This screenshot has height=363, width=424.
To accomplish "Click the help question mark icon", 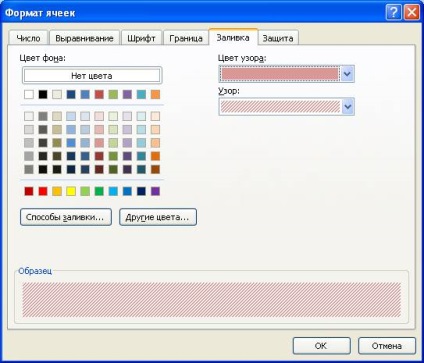I will coord(393,13).
